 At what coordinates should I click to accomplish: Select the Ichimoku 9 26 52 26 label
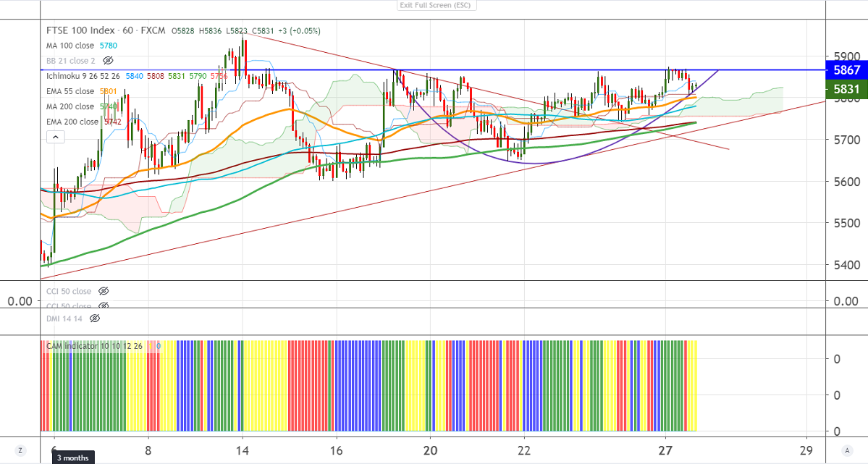tap(83, 76)
